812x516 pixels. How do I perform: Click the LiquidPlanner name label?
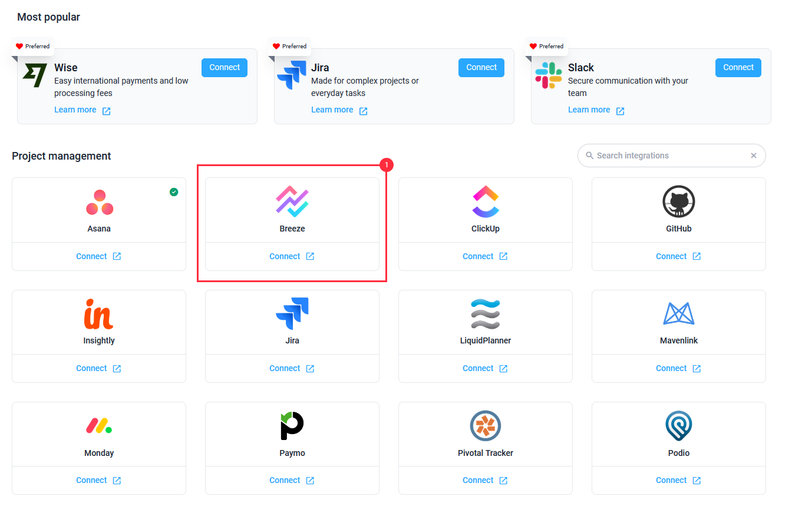pyautogui.click(x=486, y=340)
